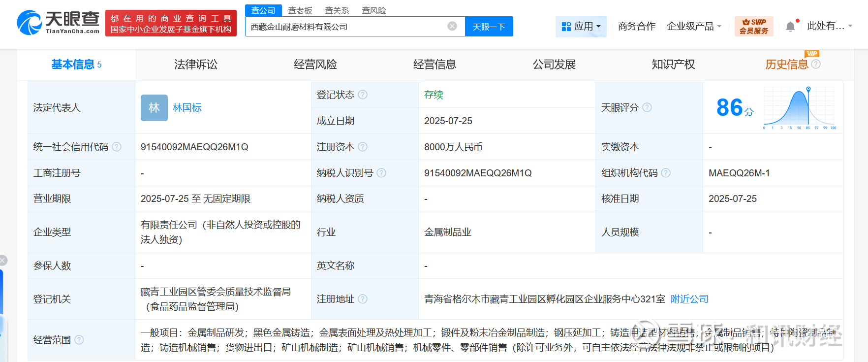Viewport: 868px width, 362px height.
Task: Open the TianYanCha logo homepage
Action: pos(58,23)
